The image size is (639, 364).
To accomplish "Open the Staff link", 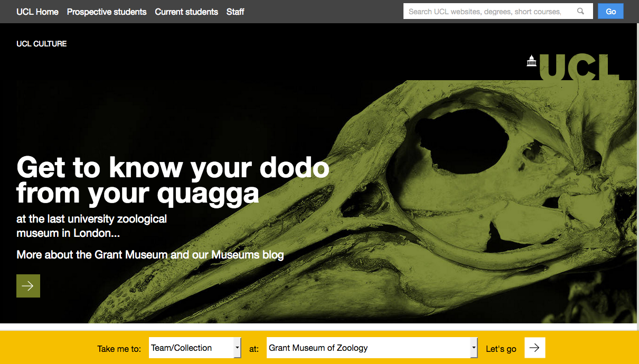I will pos(235,12).
